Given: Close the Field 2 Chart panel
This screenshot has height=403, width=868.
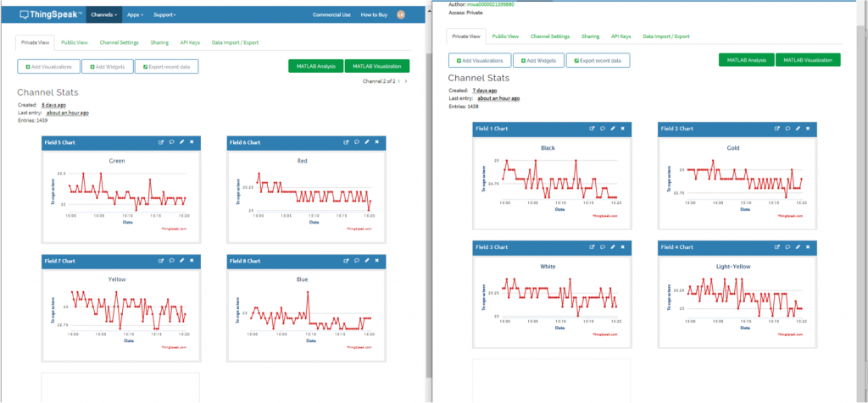Looking at the screenshot, I should pyautogui.click(x=808, y=128).
